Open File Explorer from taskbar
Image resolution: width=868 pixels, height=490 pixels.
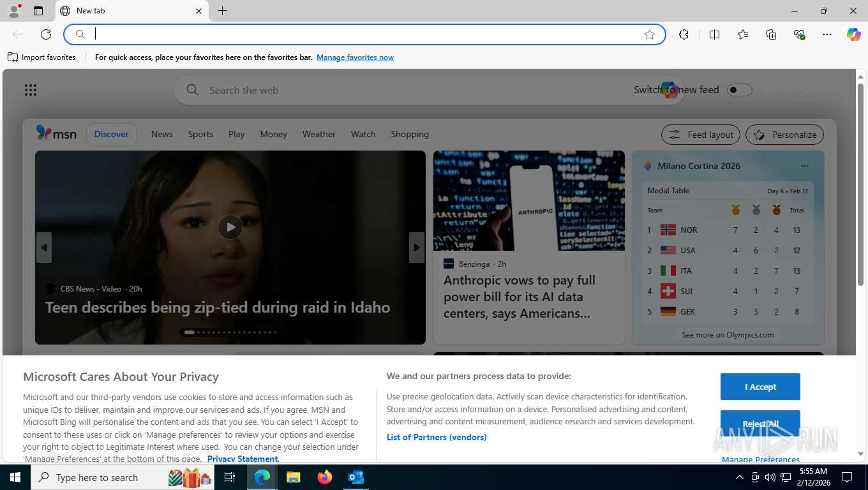point(293,477)
